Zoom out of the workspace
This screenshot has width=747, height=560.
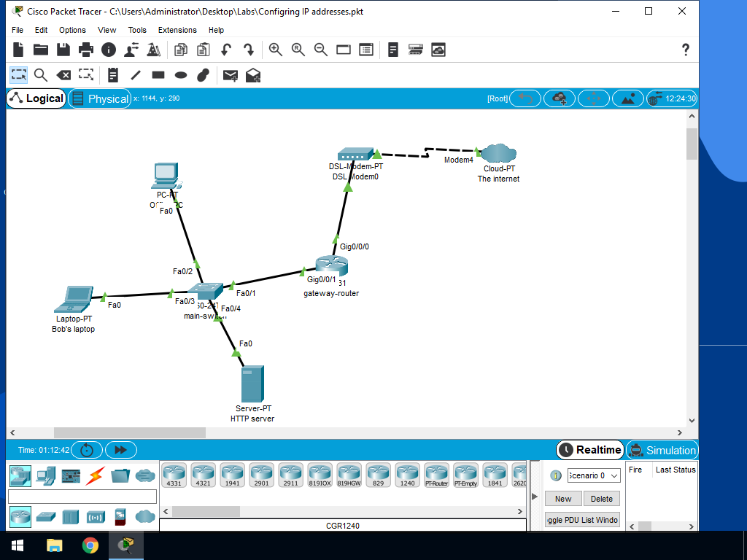(x=321, y=50)
